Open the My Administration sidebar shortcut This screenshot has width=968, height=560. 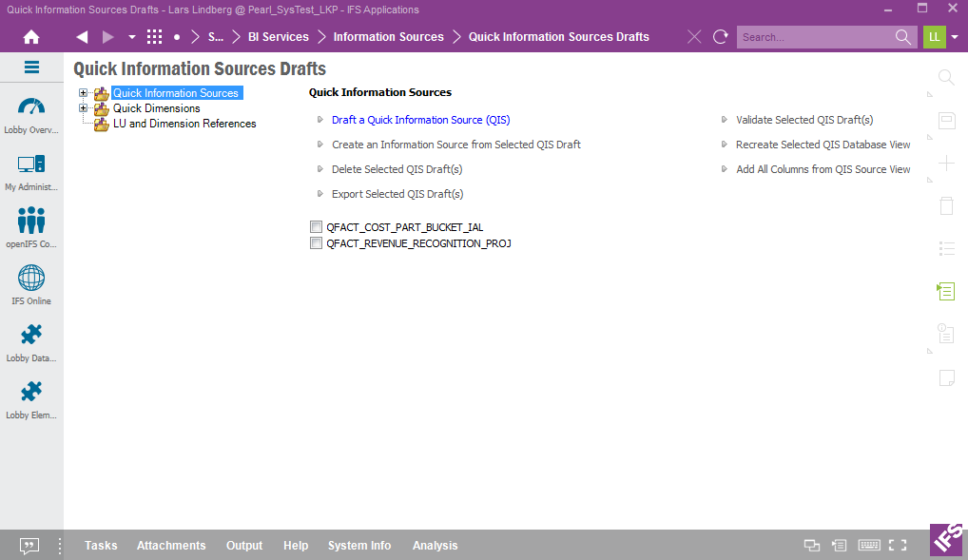point(31,172)
